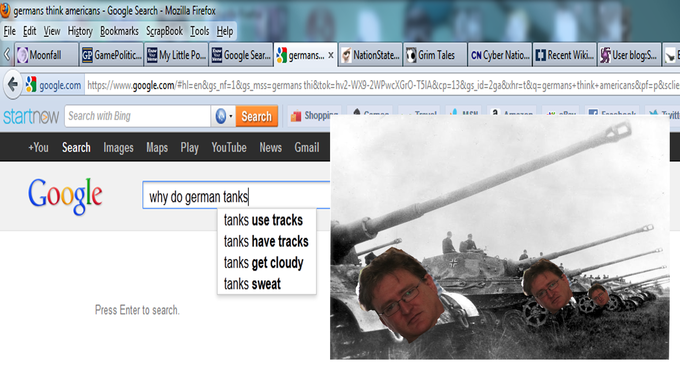Choose suggestion tanks get cloudy

pos(267,262)
